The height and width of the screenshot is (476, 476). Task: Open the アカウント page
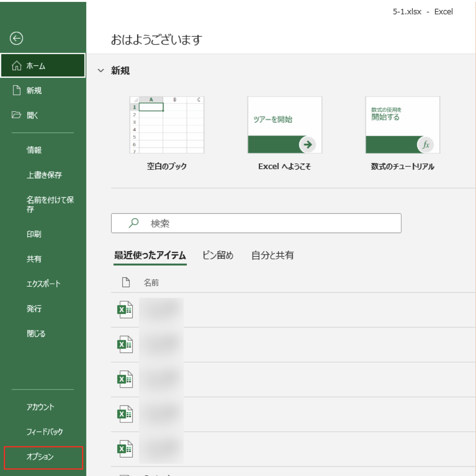(43, 407)
